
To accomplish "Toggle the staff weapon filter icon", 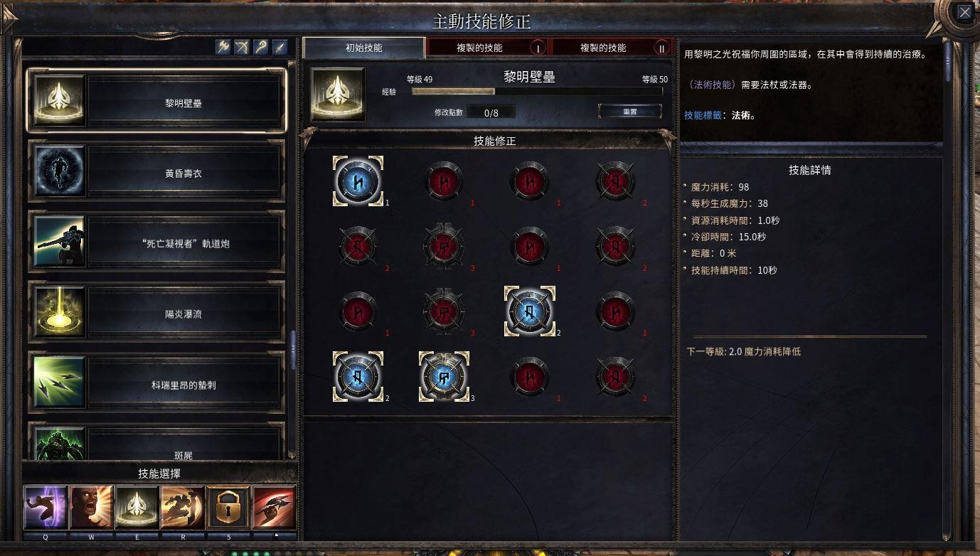I will coord(261,47).
